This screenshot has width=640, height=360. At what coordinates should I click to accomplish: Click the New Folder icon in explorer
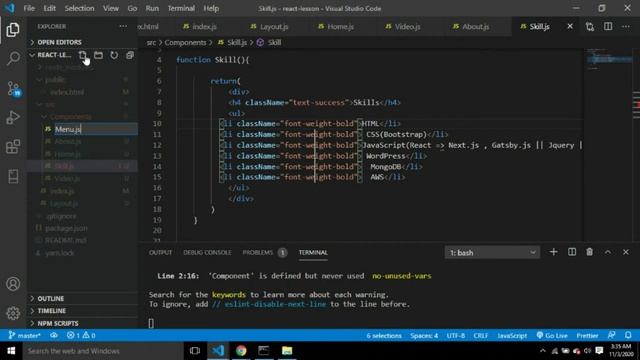(98, 55)
